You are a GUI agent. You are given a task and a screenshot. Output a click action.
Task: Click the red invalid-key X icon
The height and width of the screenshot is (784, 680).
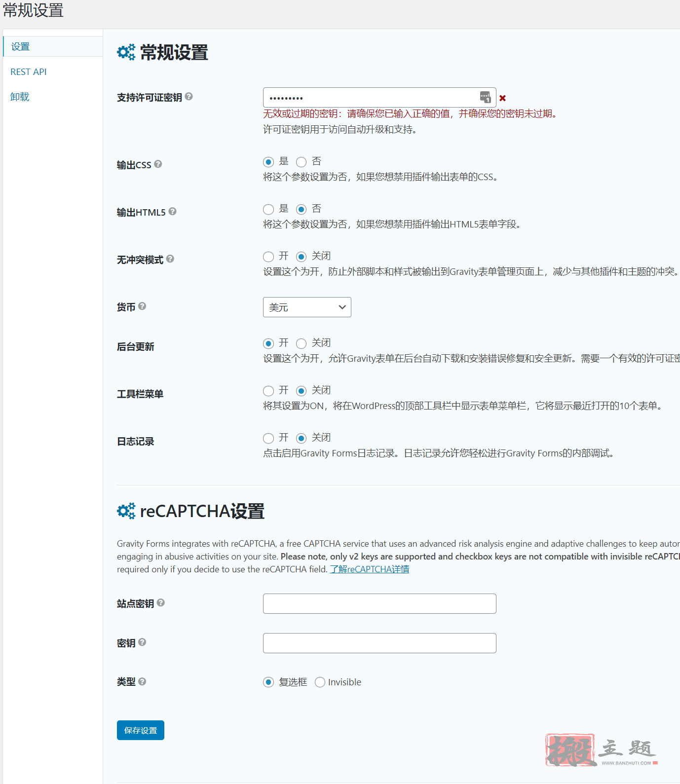[x=502, y=98]
